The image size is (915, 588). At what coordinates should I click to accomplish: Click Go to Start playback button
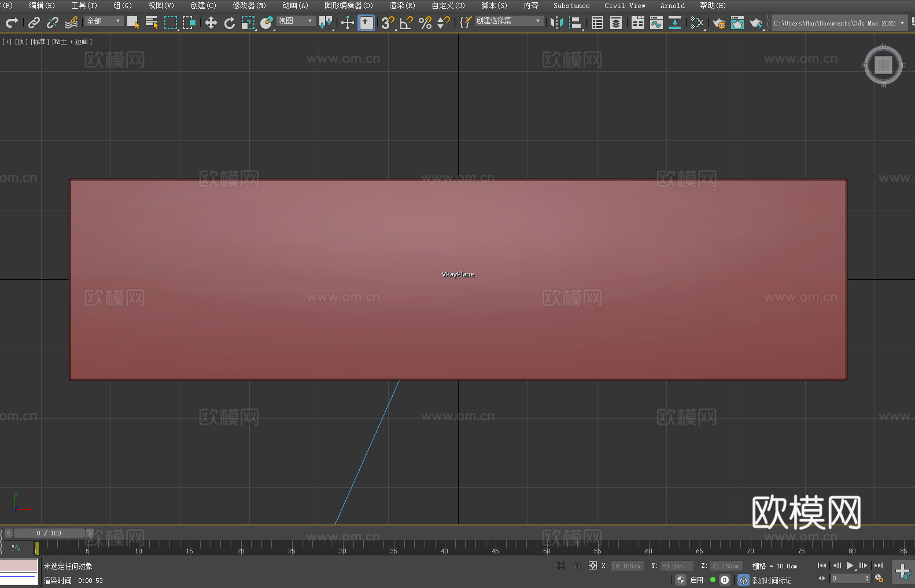tap(822, 565)
